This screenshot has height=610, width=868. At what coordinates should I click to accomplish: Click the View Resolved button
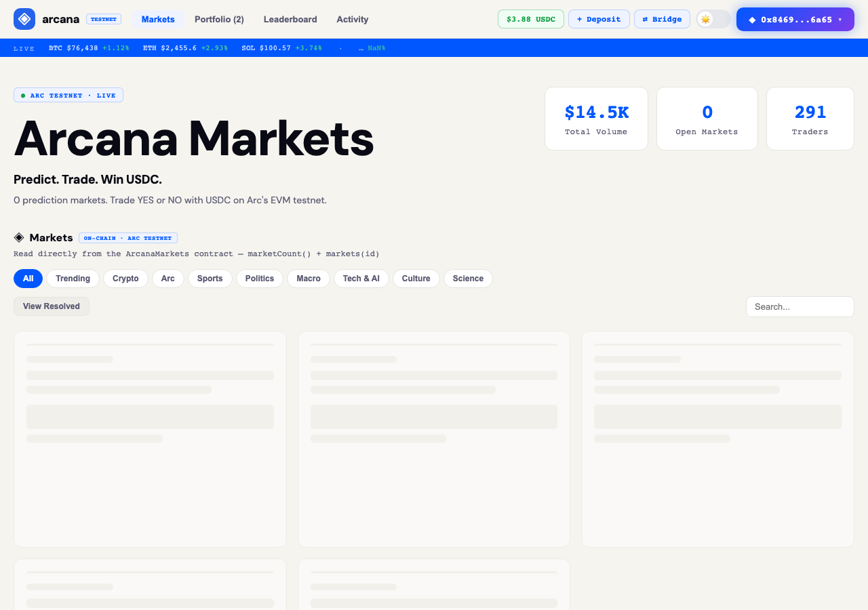tap(52, 306)
